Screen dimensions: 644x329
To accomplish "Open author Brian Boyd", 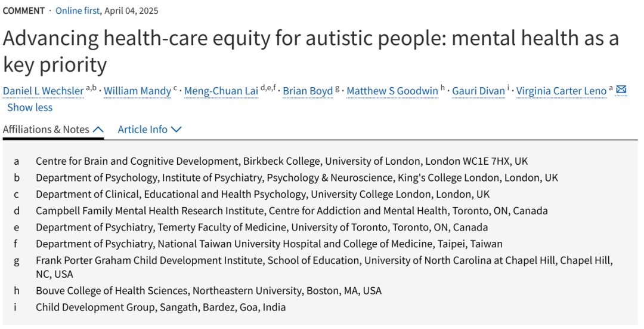I will point(308,91).
